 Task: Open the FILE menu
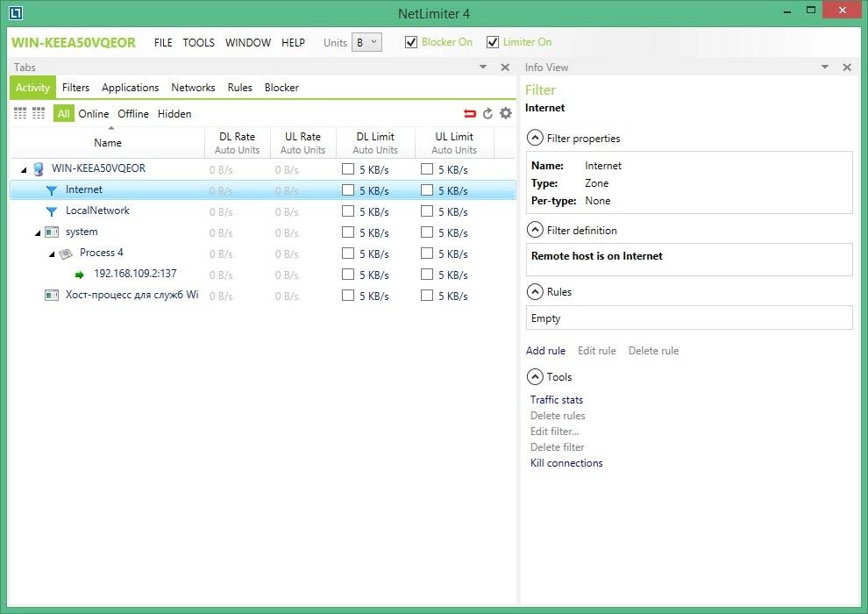pos(163,43)
